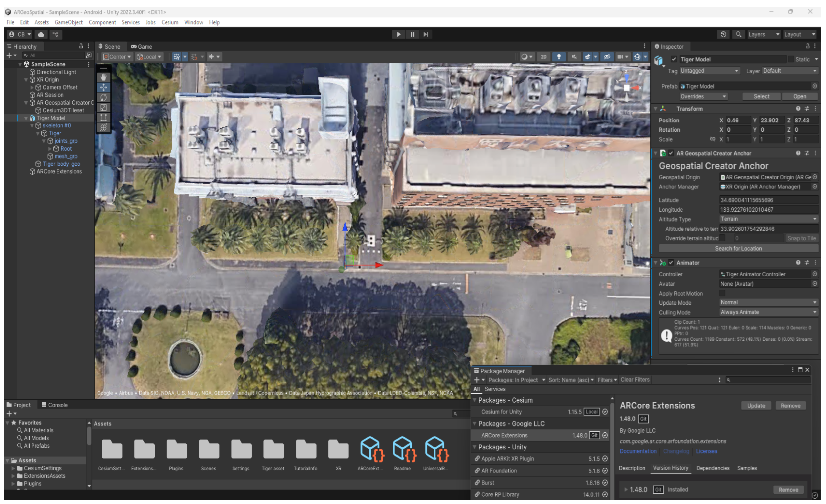Open the ARCore Extensions Documentation link
This screenshot has height=504, width=826.
(638, 451)
